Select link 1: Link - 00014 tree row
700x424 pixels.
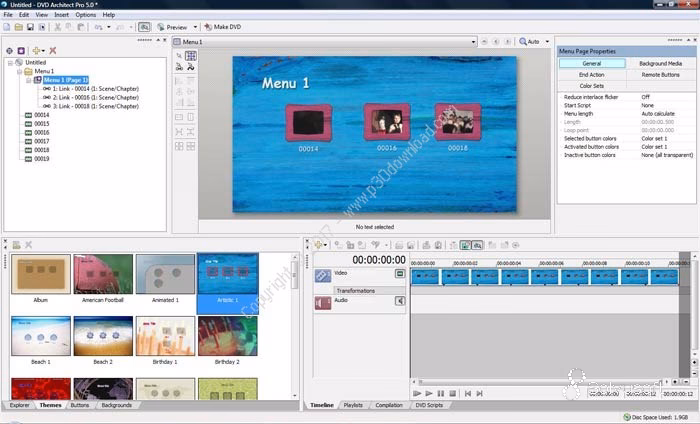(x=91, y=89)
